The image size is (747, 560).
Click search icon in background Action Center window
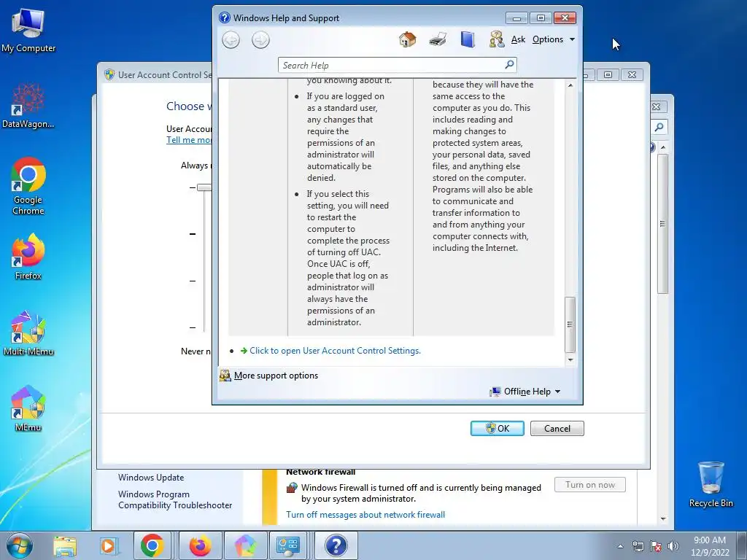(659, 127)
